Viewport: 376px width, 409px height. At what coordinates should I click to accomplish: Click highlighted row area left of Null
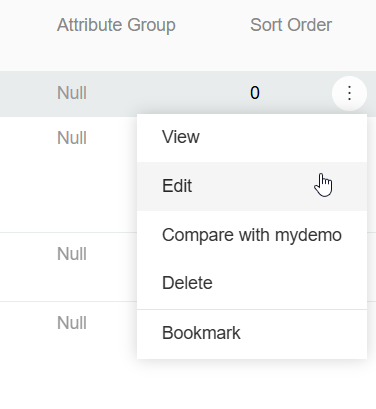(27, 93)
